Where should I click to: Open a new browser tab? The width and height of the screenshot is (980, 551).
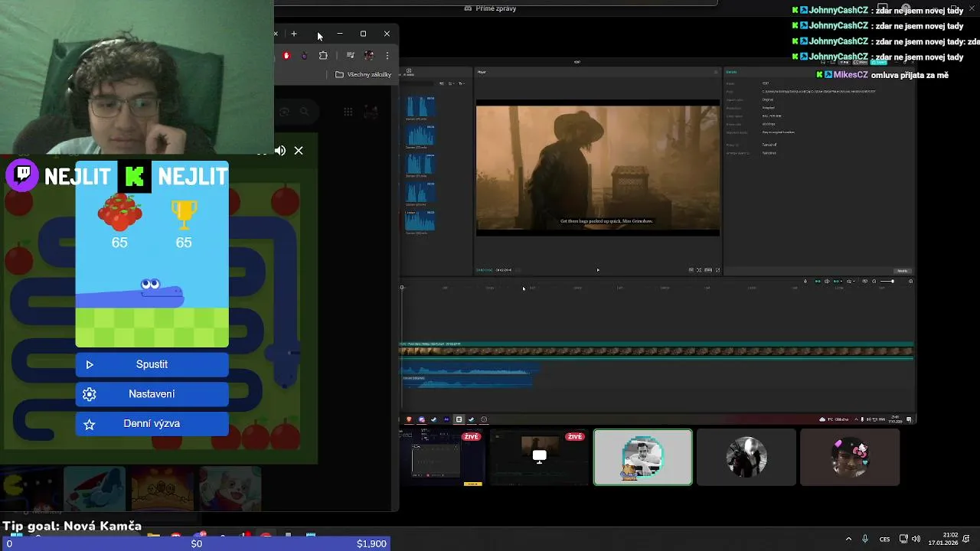(294, 34)
